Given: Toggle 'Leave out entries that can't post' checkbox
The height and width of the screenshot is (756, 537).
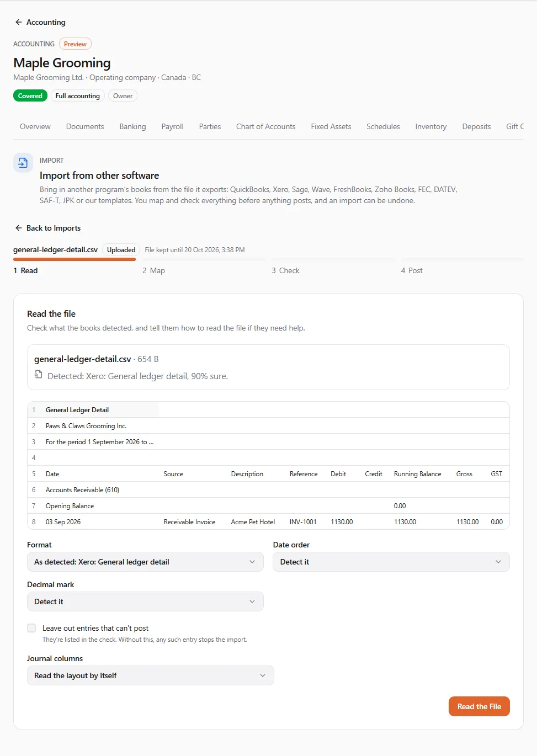Looking at the screenshot, I should click(31, 628).
